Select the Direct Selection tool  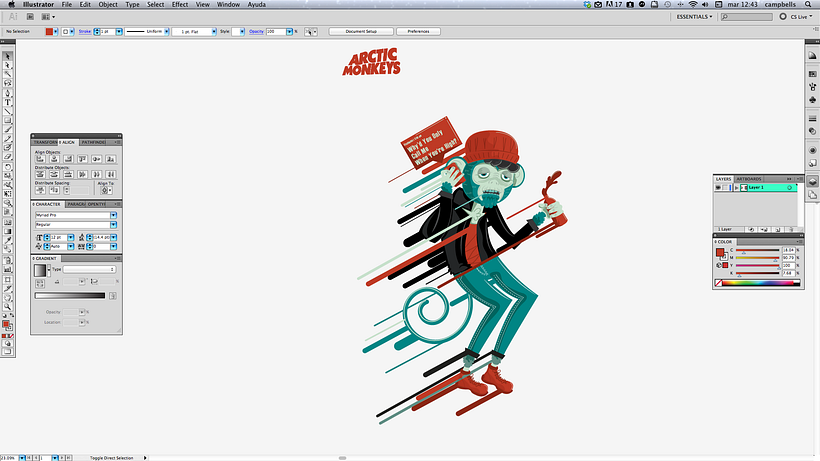click(7, 65)
